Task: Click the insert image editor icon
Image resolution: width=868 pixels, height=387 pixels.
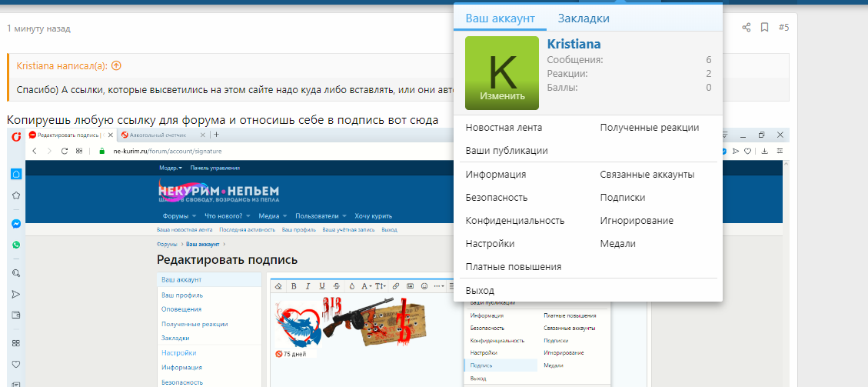Action: (411, 286)
